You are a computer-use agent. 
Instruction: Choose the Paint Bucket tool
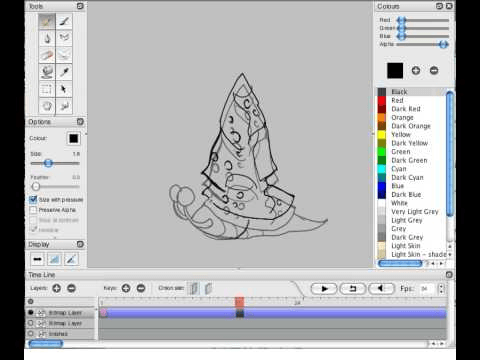click(47, 72)
